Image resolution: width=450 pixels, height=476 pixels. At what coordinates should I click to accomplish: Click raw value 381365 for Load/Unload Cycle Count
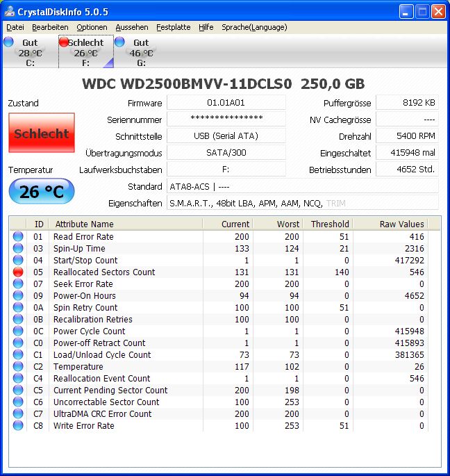coord(409,355)
